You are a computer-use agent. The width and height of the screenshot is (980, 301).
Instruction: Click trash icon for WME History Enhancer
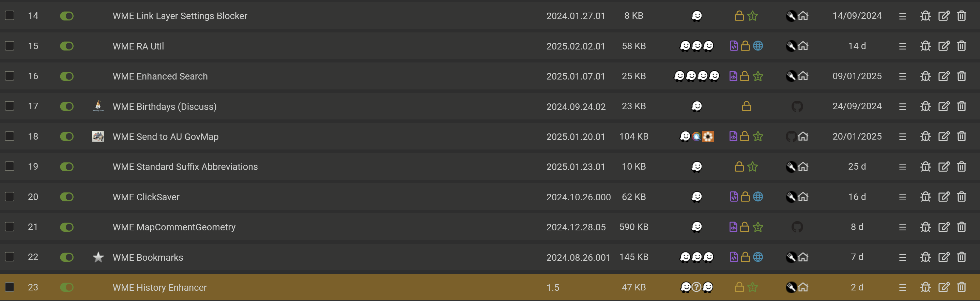coord(961,287)
